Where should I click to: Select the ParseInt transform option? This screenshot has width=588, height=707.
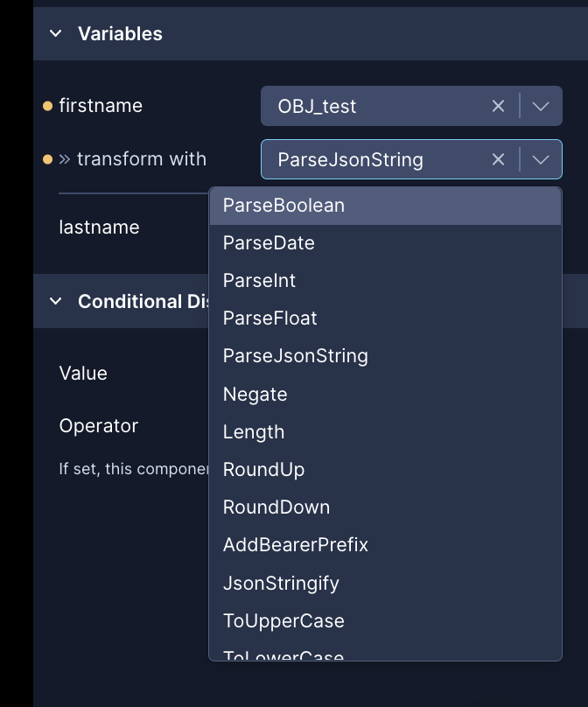(x=259, y=280)
